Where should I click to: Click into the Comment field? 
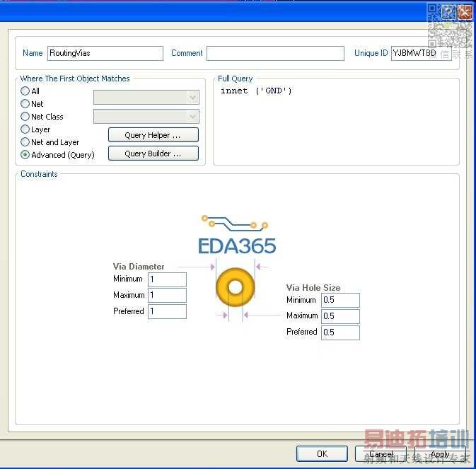point(275,53)
